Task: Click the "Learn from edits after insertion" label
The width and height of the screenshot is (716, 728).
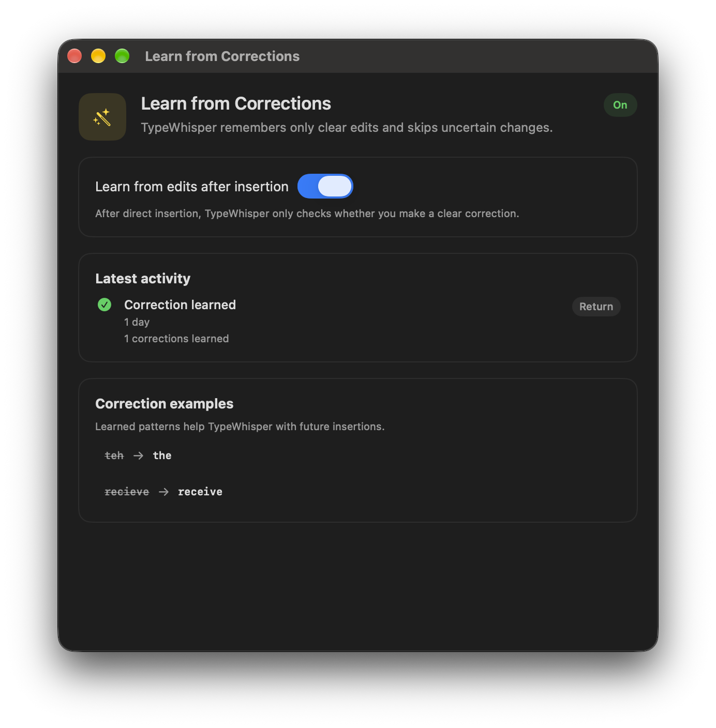Action: tap(192, 187)
